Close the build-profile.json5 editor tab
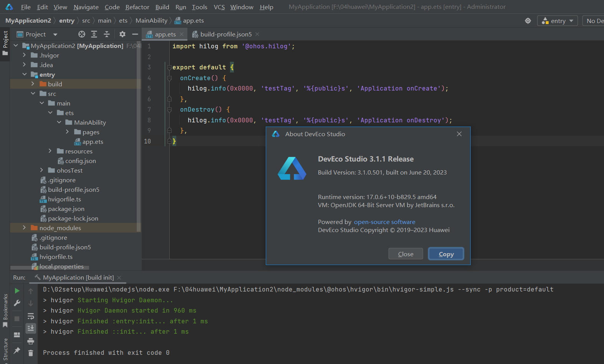 [257, 34]
